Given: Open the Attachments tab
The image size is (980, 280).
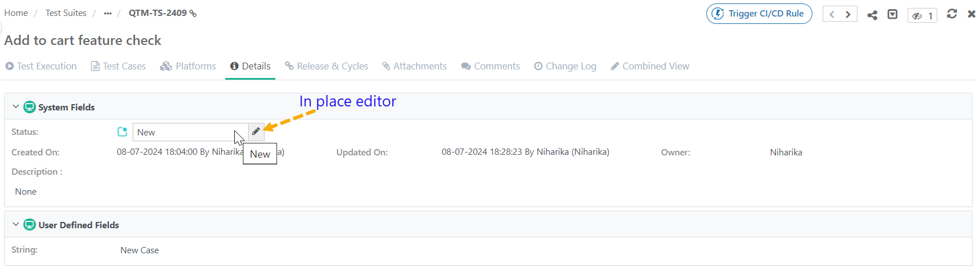Looking at the screenshot, I should pos(414,66).
